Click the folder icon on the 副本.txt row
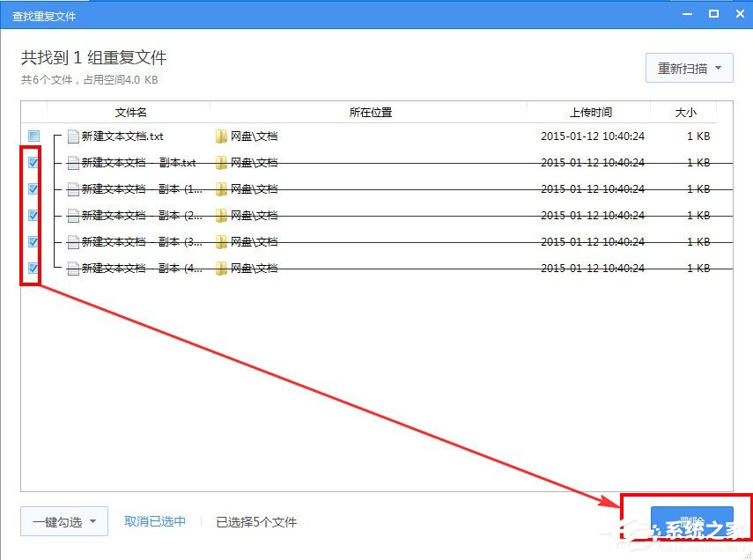 tap(220, 162)
